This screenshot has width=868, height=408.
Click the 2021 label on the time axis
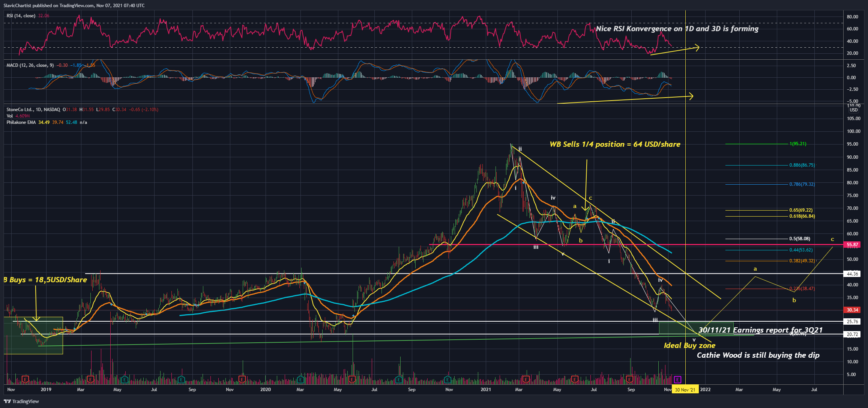(485, 390)
